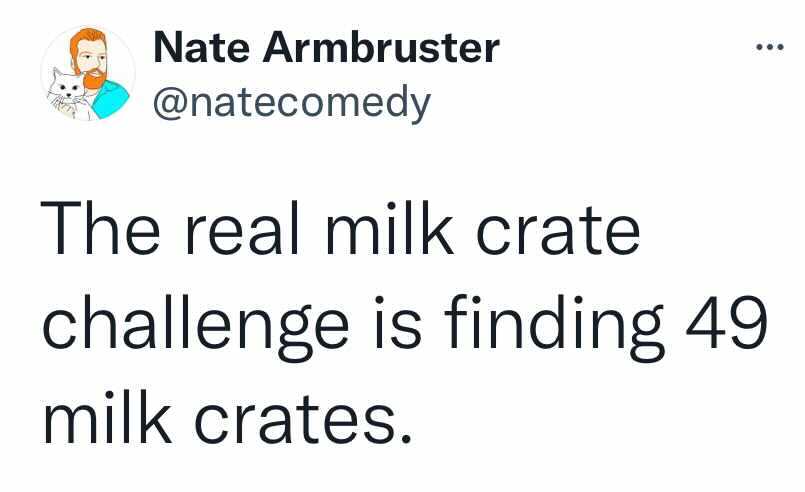Open the @natecomedy handle link
The image size is (805, 492).
(x=292, y=103)
